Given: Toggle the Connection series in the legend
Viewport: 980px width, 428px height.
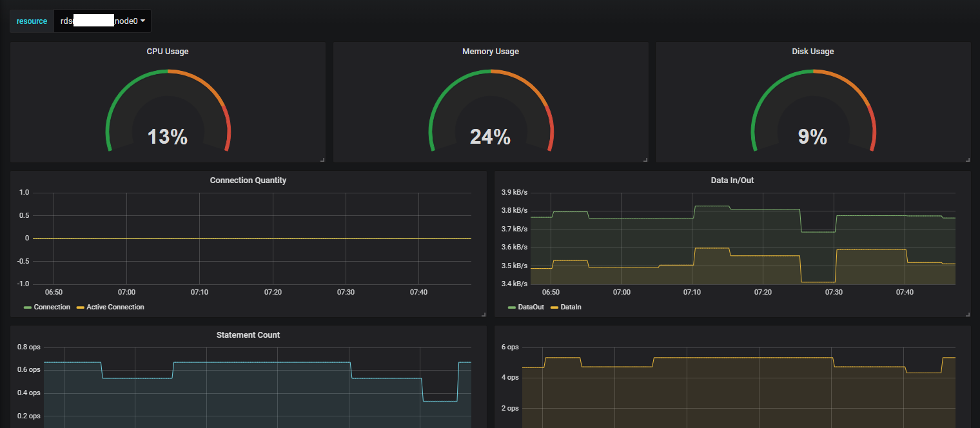Looking at the screenshot, I should 52,307.
